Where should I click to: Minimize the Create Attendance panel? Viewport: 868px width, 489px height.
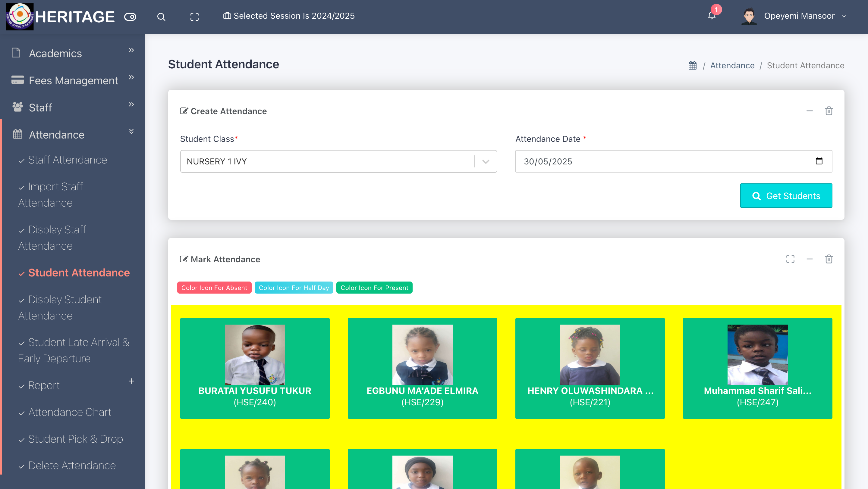click(809, 111)
